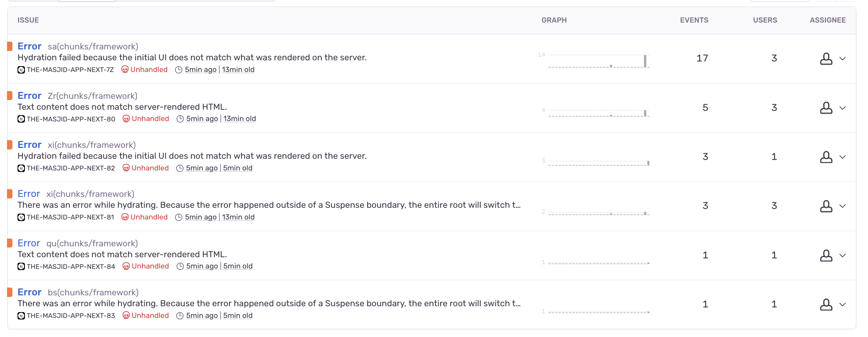The height and width of the screenshot is (337, 868).
Task: Open the first Error issue link
Action: pos(30,46)
